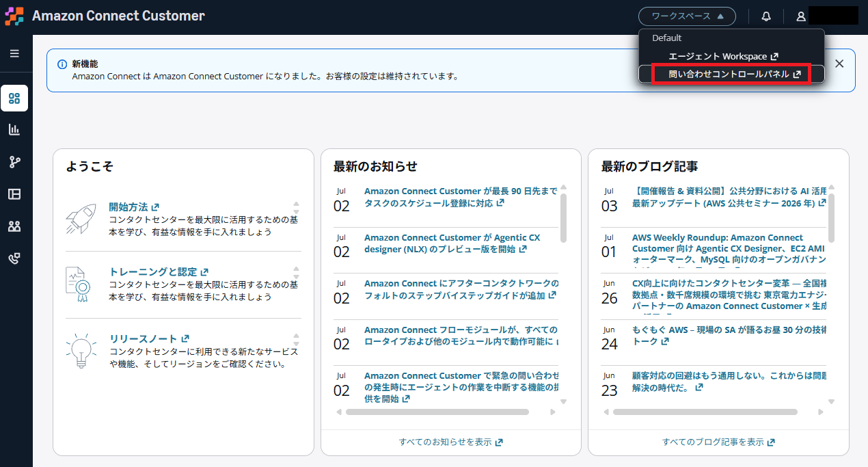Open the 公共分野における AI 活用 blog post
868x467 pixels.
[729, 197]
